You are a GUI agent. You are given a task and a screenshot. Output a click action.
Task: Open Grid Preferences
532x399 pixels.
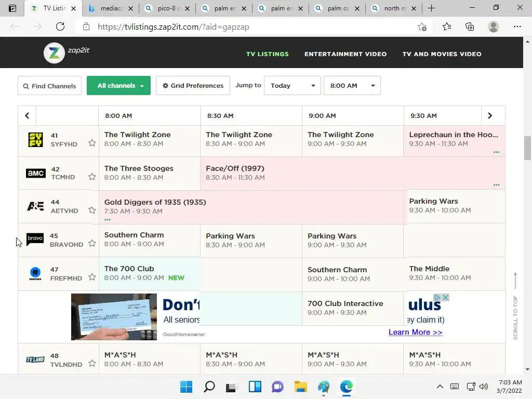(x=193, y=86)
